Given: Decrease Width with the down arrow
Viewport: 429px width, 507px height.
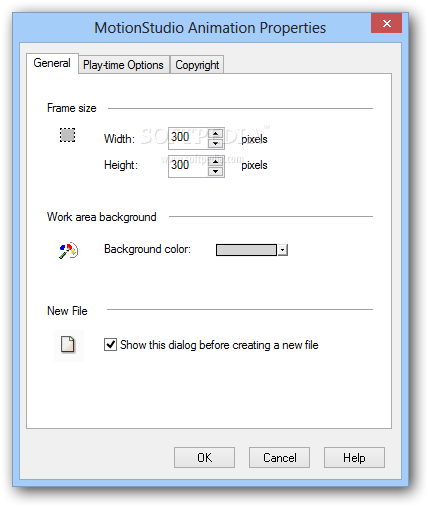Looking at the screenshot, I should tap(216, 143).
